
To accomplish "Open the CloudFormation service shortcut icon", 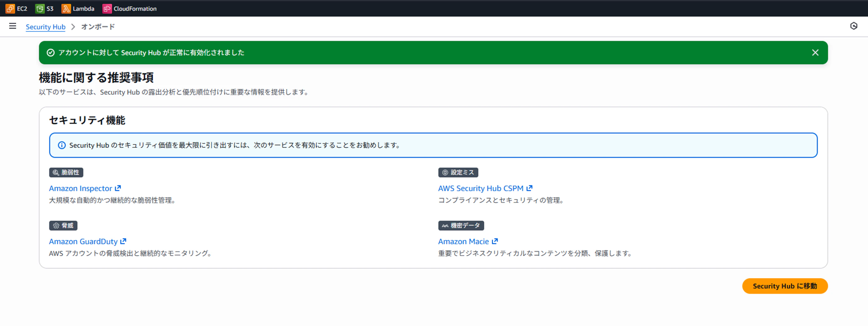I will (107, 8).
